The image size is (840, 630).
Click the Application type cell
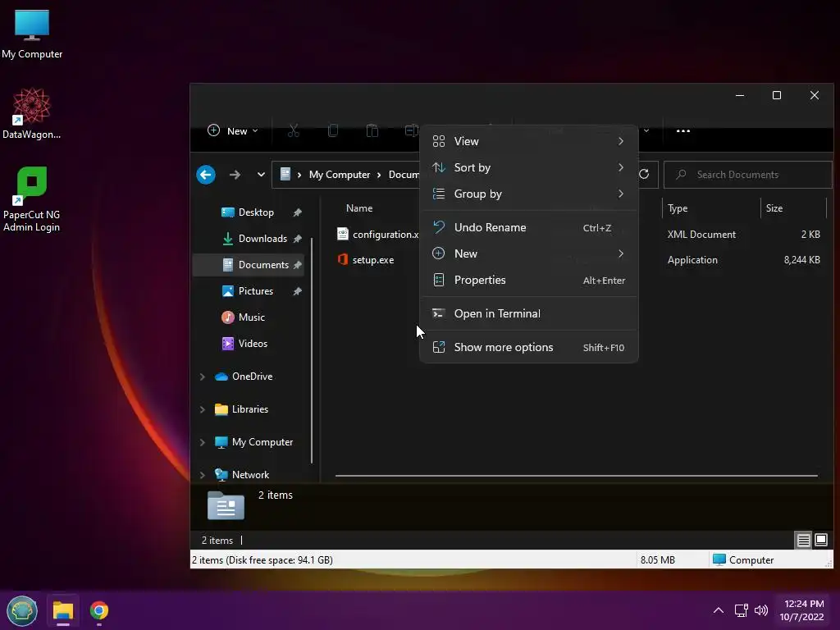click(x=692, y=260)
